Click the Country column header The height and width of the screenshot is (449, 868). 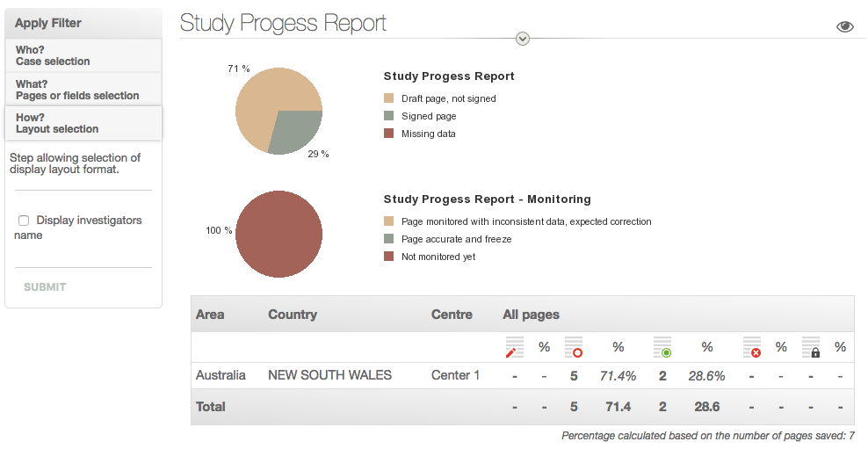[293, 315]
